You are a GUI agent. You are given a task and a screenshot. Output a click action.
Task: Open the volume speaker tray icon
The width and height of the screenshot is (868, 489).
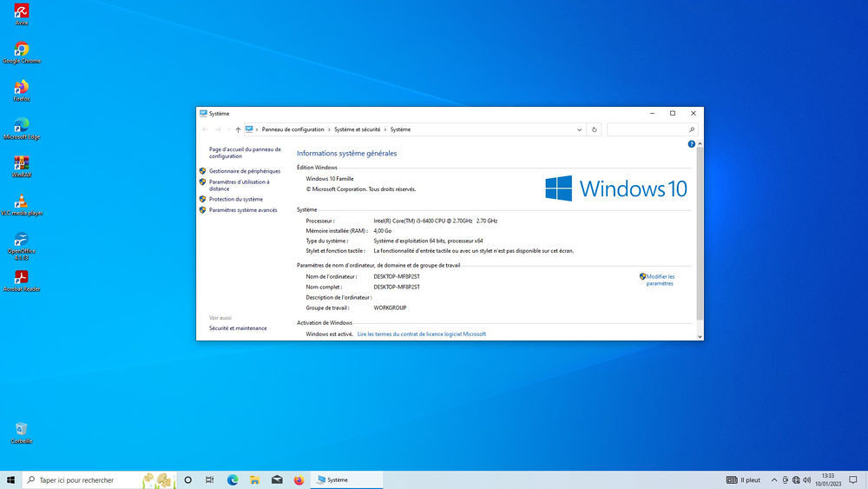[807, 480]
